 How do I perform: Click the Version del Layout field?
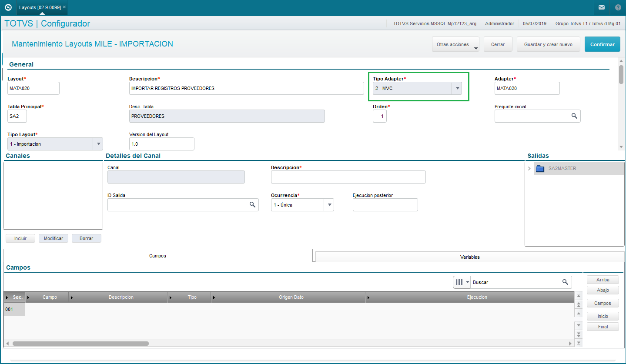(x=162, y=144)
